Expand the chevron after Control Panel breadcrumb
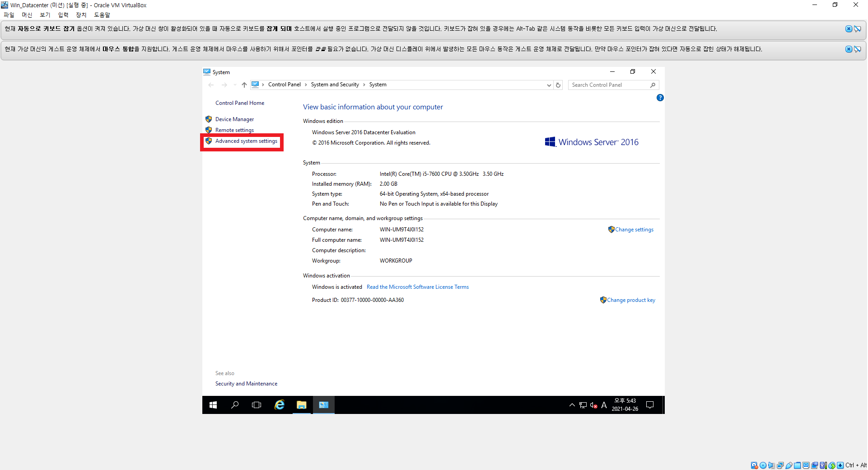 306,85
